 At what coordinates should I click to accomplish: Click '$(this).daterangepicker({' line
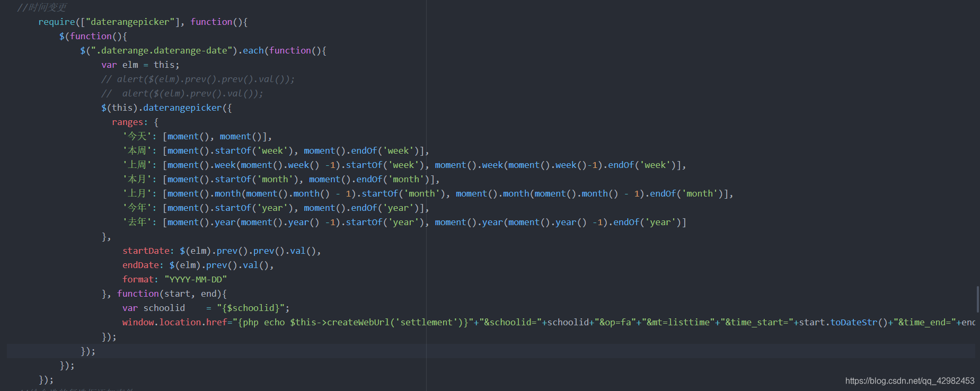pos(166,108)
